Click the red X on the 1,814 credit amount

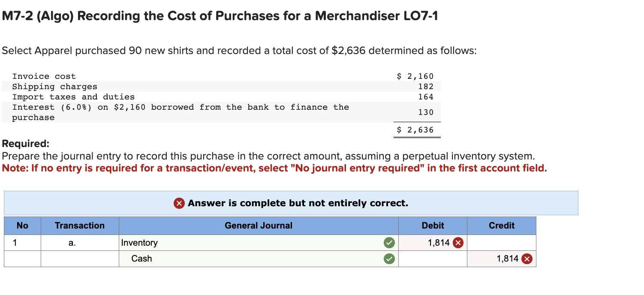pos(527,259)
